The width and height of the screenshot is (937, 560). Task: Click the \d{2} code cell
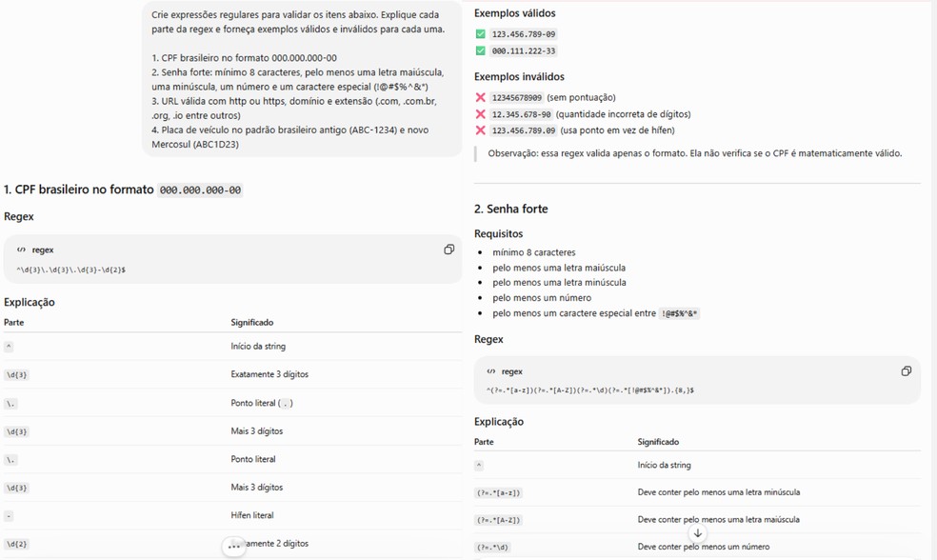pos(17,544)
